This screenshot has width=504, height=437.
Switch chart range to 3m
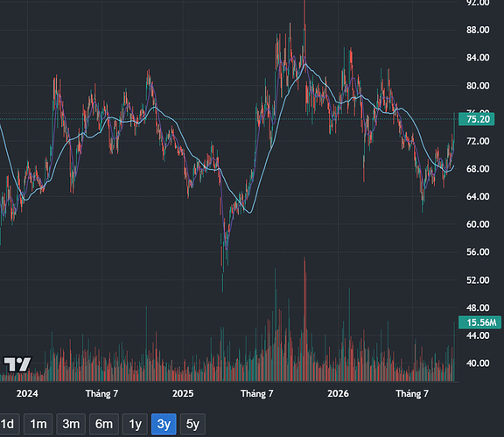click(71, 424)
